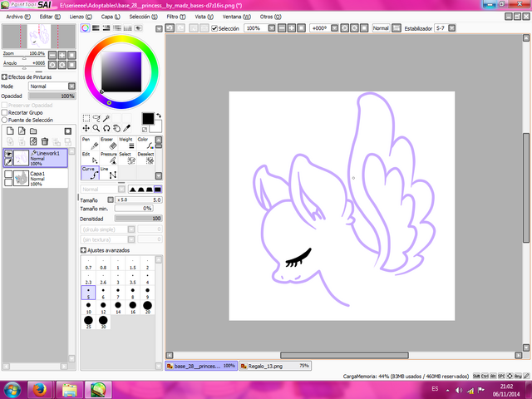Viewport: 532px width, 399px height.
Task: Pick the zoom magnifier tool
Action: click(x=96, y=128)
